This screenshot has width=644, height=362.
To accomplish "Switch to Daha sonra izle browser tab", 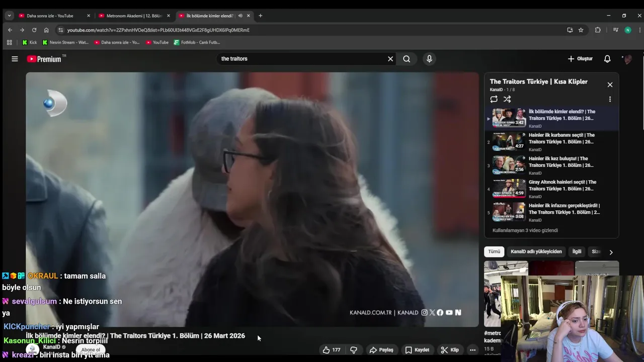I will tap(50, 16).
